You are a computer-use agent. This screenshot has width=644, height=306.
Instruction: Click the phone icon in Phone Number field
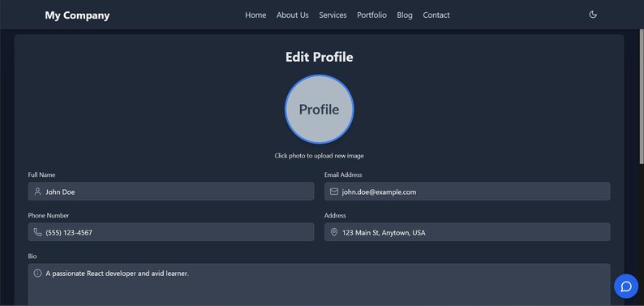pyautogui.click(x=38, y=232)
